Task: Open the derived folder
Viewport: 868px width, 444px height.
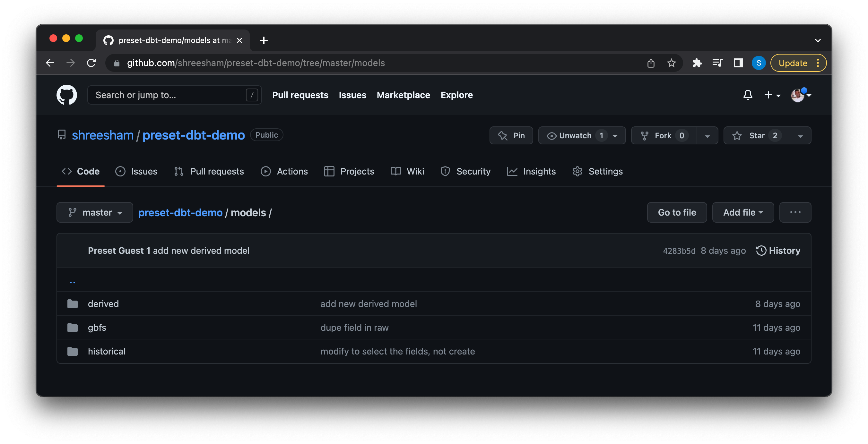Action: point(103,303)
